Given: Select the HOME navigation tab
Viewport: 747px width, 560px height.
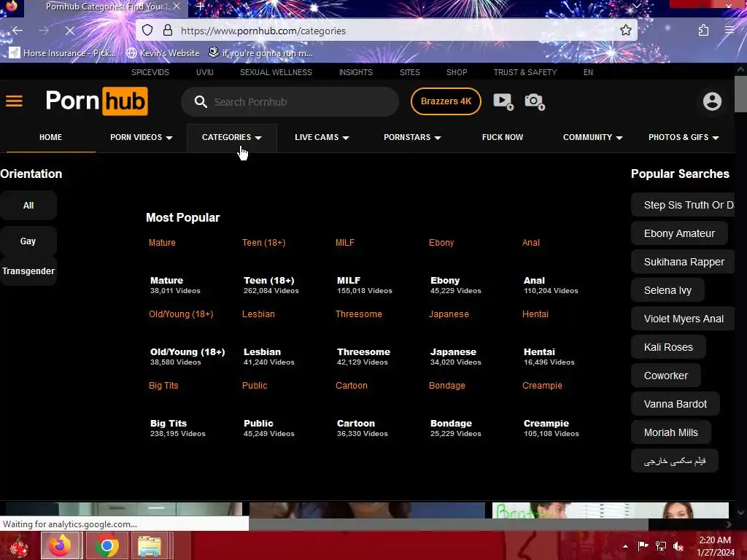Looking at the screenshot, I should tap(50, 137).
